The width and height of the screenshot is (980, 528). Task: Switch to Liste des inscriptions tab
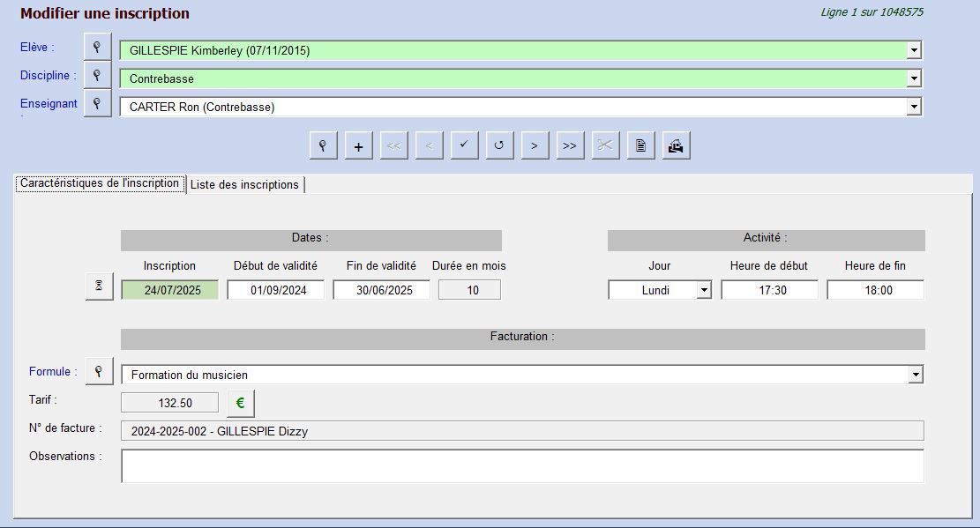coord(244,184)
